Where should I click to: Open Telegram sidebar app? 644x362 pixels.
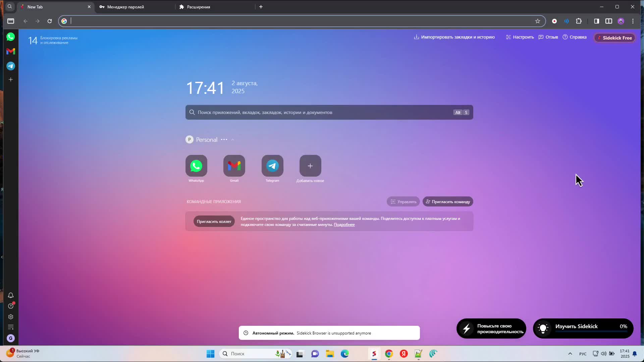(x=11, y=66)
